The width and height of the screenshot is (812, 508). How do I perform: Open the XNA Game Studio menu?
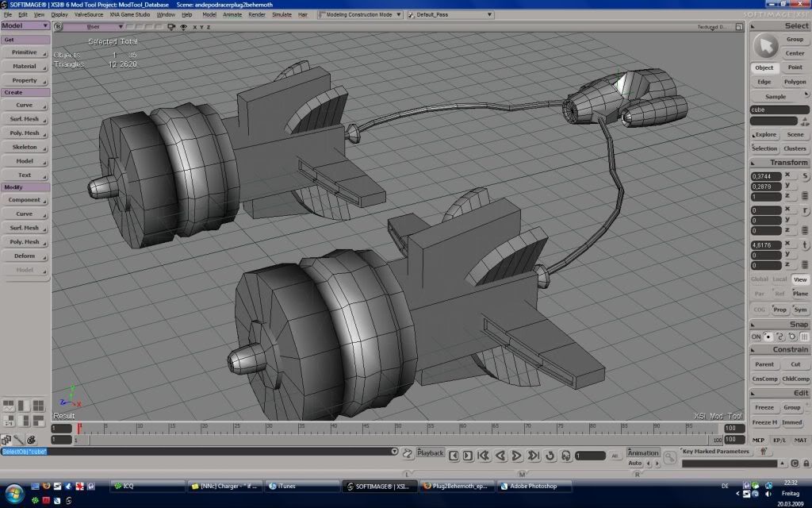point(129,14)
